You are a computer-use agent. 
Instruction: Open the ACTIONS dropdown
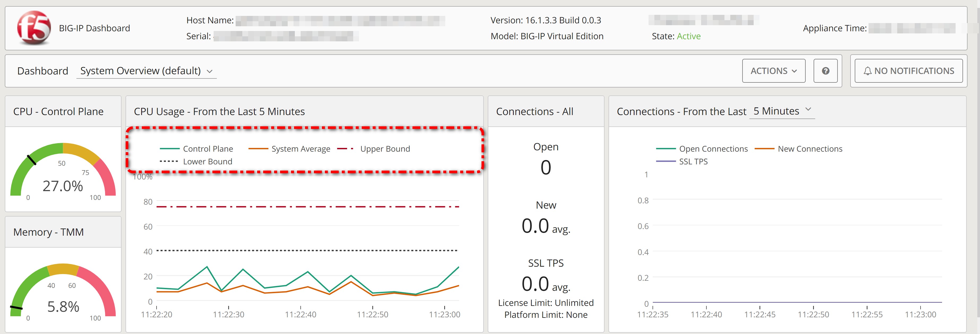coord(774,71)
